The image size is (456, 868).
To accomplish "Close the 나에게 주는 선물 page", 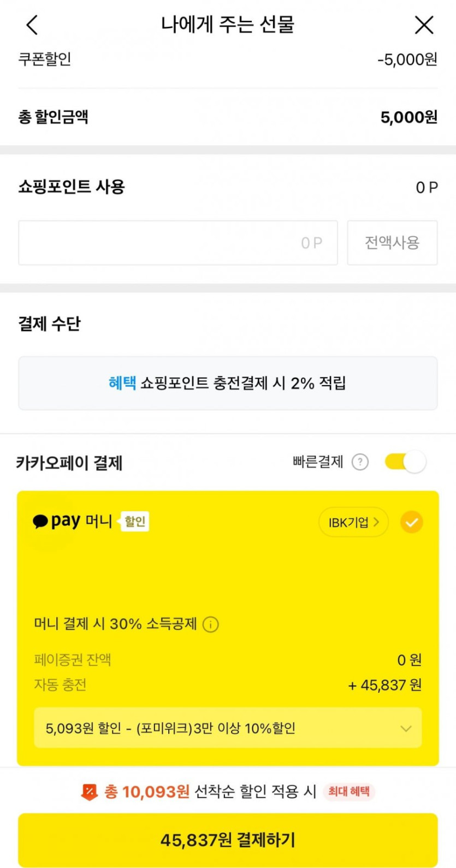I will click(x=424, y=25).
